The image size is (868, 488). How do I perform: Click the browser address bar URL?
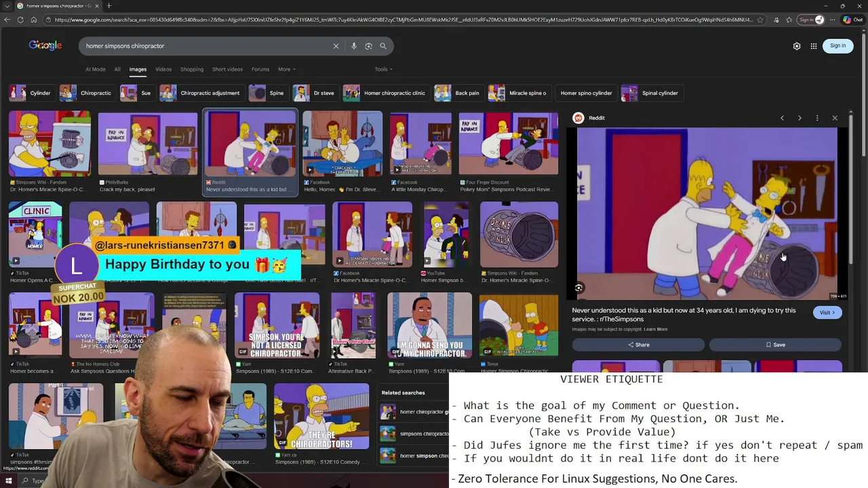403,20
